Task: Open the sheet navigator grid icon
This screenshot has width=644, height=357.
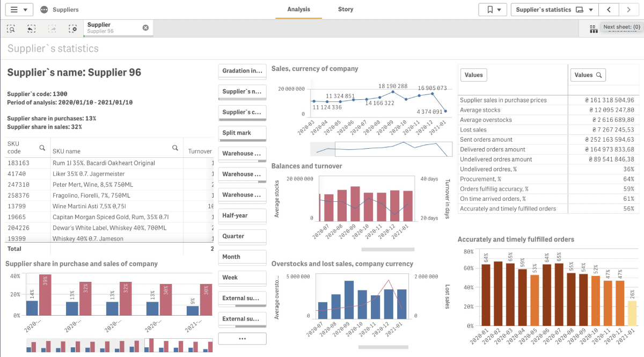Action: tap(594, 28)
